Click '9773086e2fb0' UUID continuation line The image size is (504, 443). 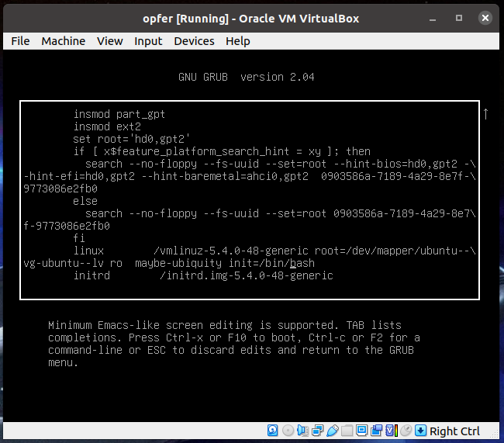pos(60,189)
